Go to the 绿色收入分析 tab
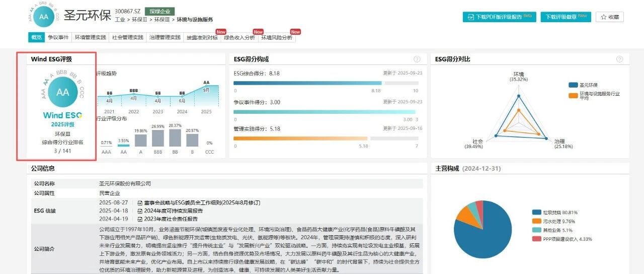 (239, 37)
